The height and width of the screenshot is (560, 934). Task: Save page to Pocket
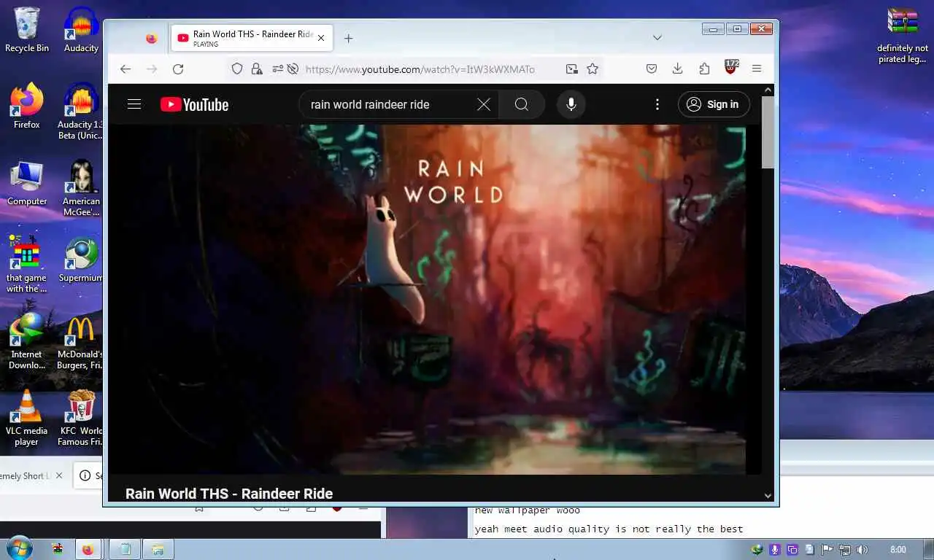tap(652, 69)
